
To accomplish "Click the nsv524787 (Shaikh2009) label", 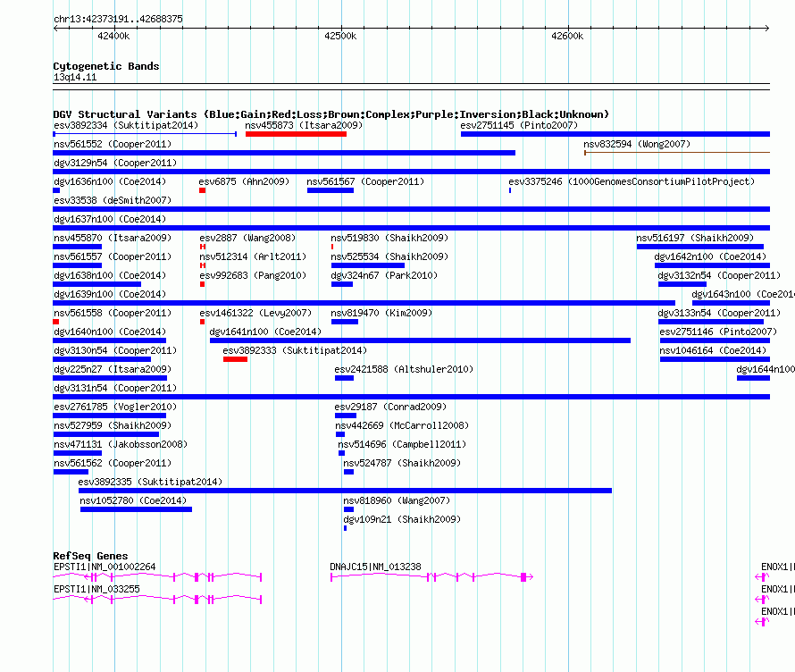I will click(402, 463).
